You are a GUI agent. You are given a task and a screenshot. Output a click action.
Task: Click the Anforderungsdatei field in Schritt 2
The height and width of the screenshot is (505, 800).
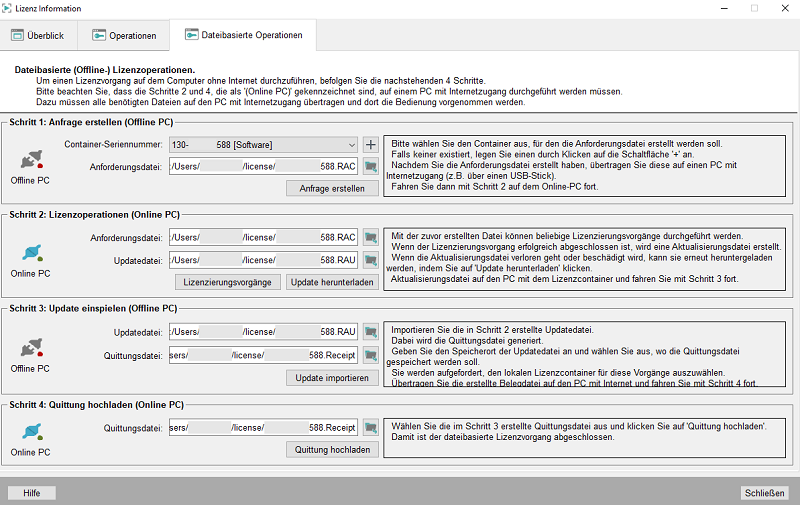263,237
